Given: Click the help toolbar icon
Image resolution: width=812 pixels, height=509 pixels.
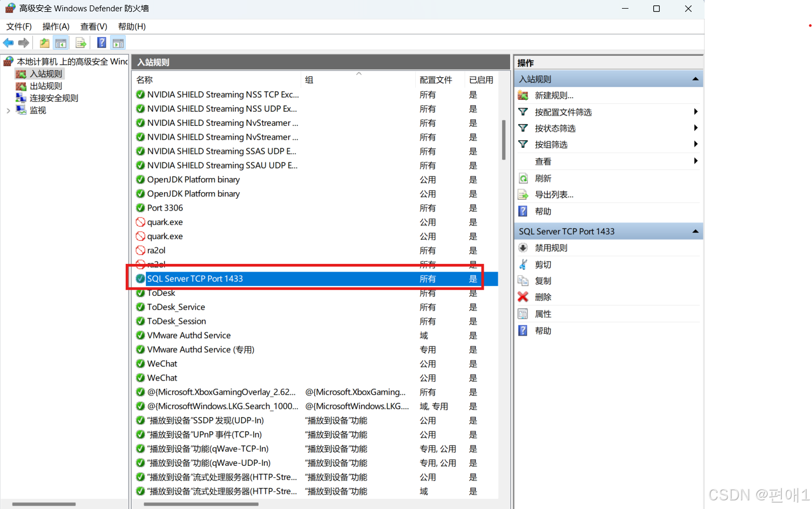Looking at the screenshot, I should (x=101, y=43).
